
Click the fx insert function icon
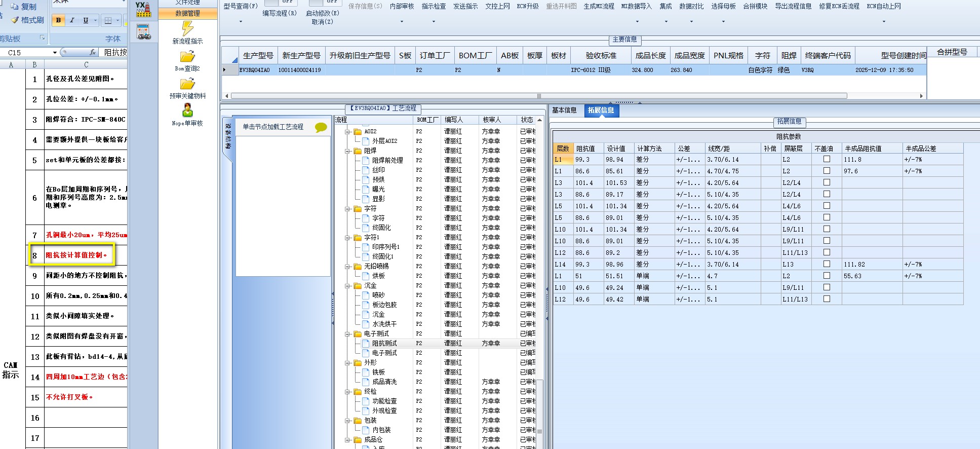coord(93,52)
